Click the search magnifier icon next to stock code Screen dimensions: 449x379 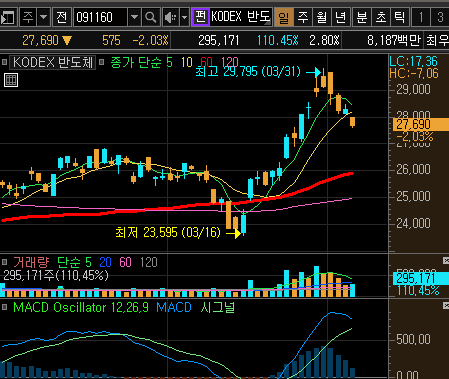(x=150, y=17)
